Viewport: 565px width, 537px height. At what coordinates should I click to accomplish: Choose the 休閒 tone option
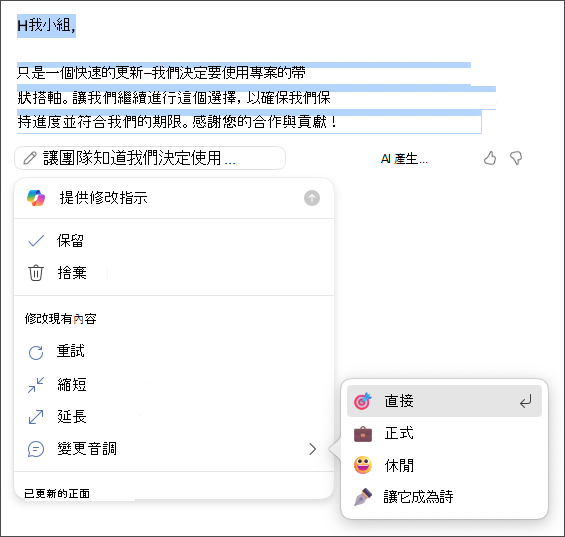click(x=444, y=465)
